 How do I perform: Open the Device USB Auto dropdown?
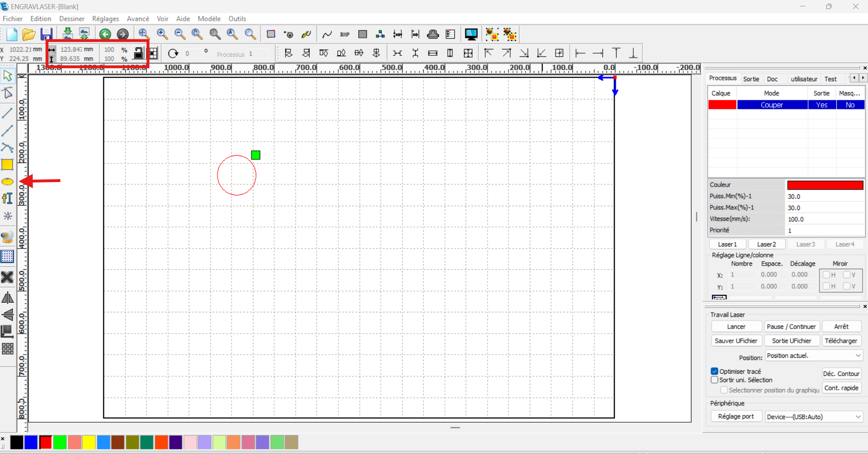(814, 417)
